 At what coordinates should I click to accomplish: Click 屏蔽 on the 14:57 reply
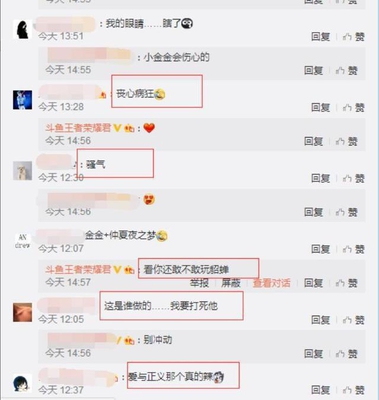pyautogui.click(x=231, y=283)
